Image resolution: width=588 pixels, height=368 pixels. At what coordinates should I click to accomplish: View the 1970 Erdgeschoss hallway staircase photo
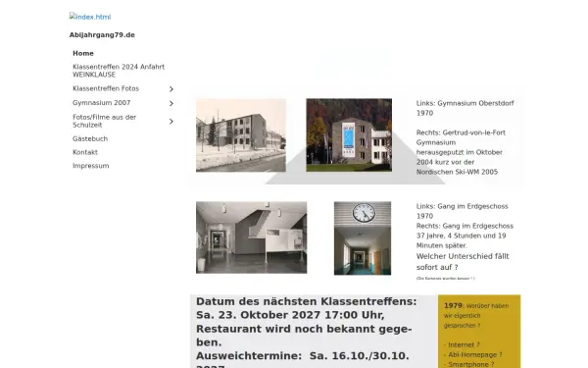[x=251, y=237]
